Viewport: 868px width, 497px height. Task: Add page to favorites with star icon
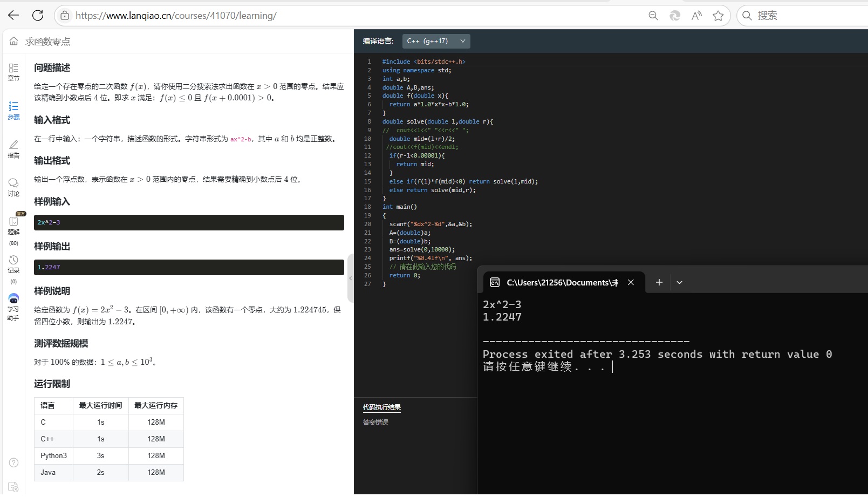point(718,16)
